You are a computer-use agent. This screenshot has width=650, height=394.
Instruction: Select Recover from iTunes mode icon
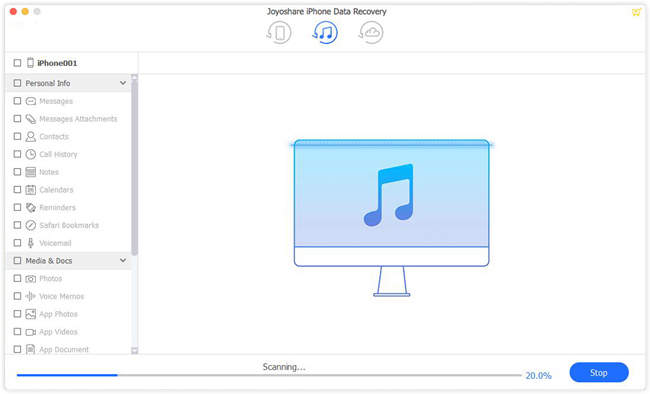325,33
